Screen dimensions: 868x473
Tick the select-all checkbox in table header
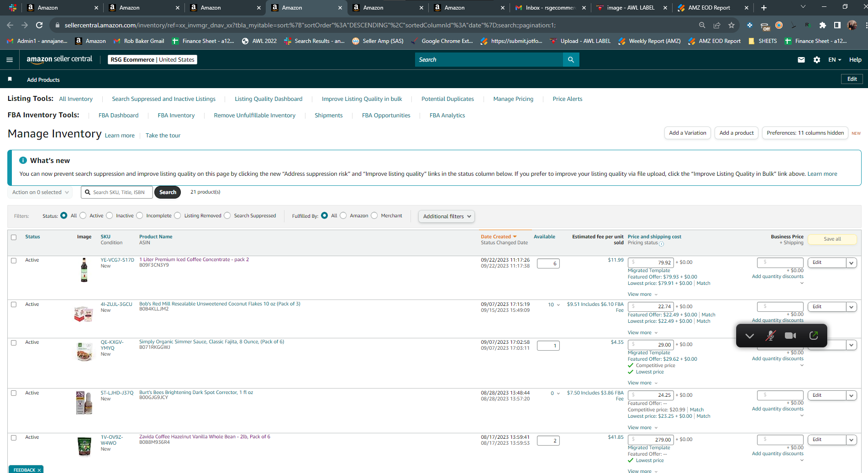tap(14, 237)
